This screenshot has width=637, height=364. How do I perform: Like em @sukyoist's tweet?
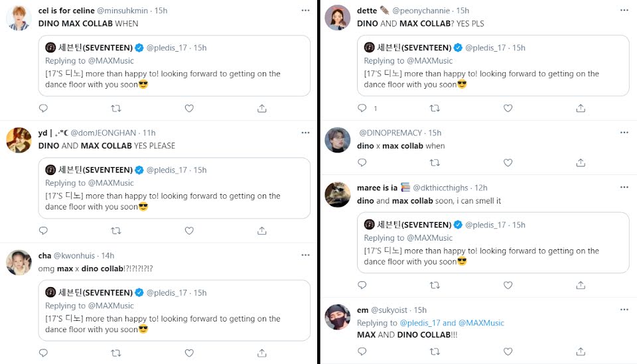click(508, 353)
